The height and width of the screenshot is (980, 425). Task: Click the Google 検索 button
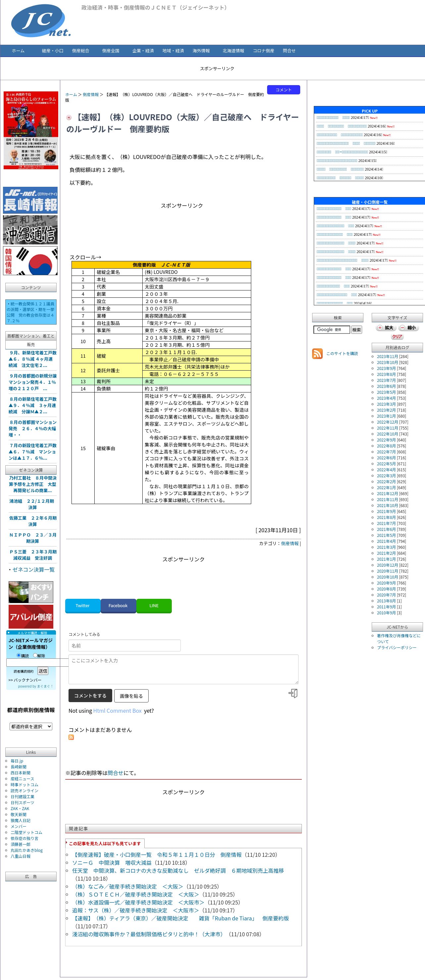(356, 330)
